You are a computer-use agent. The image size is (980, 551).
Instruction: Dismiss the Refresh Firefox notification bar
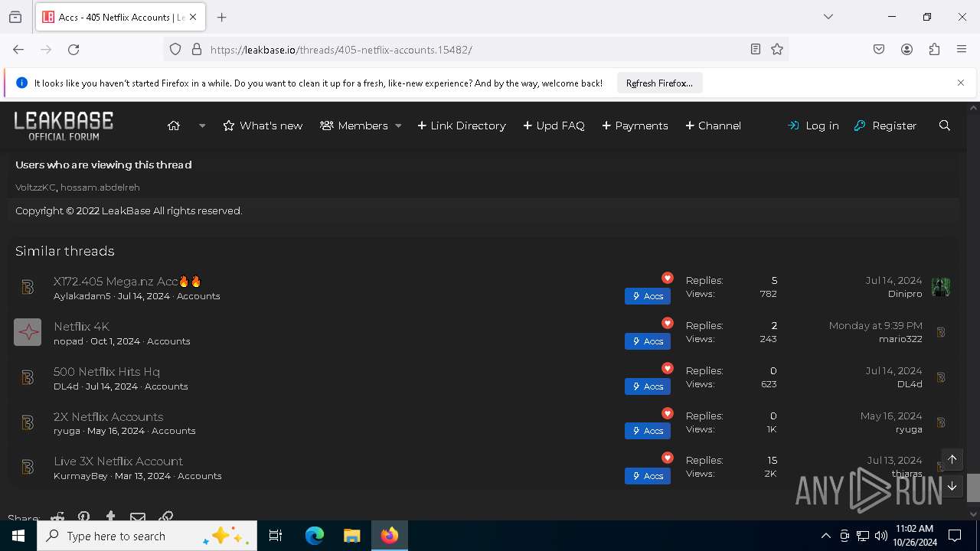coord(961,83)
